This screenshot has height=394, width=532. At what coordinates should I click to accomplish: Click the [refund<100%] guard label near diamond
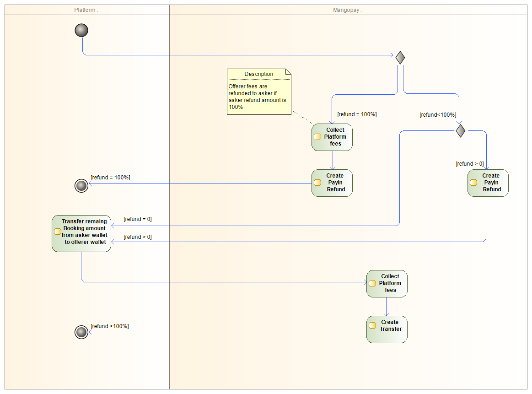438,115
